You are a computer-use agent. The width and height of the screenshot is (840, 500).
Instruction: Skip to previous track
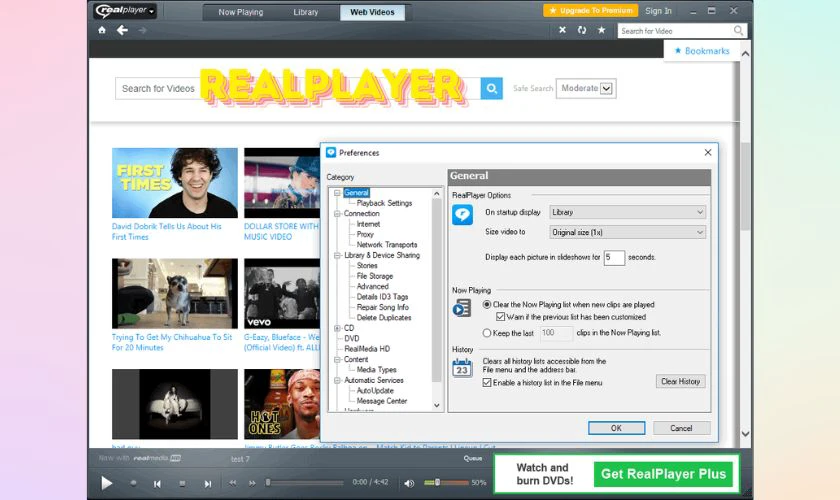(157, 483)
